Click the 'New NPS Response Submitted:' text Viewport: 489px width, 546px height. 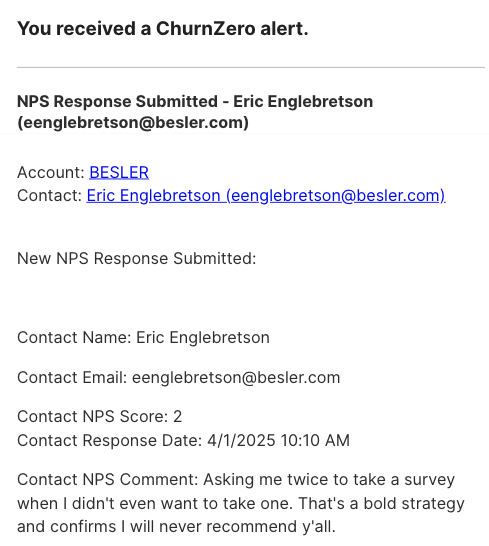137,258
